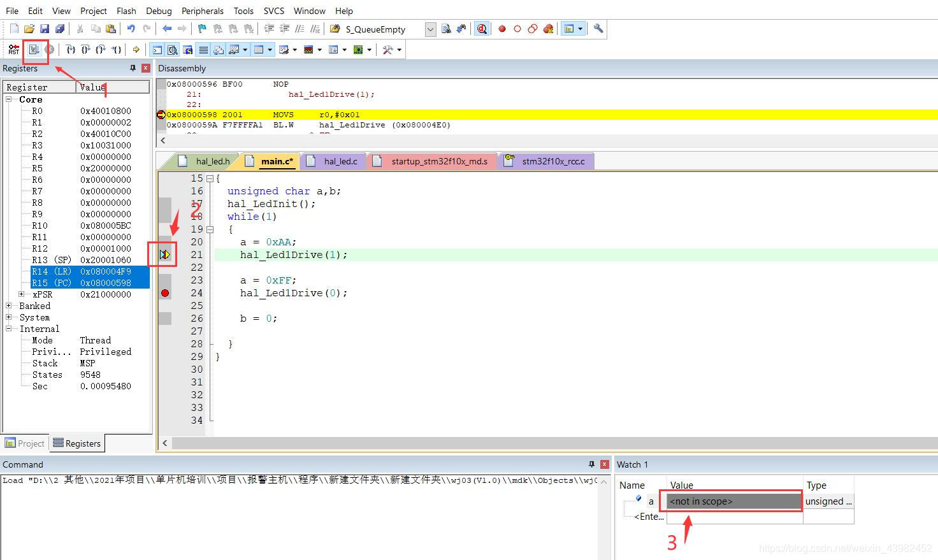The image size is (938, 560).
Task: Click the Find in Files icon
Action: pyautogui.click(x=335, y=29)
